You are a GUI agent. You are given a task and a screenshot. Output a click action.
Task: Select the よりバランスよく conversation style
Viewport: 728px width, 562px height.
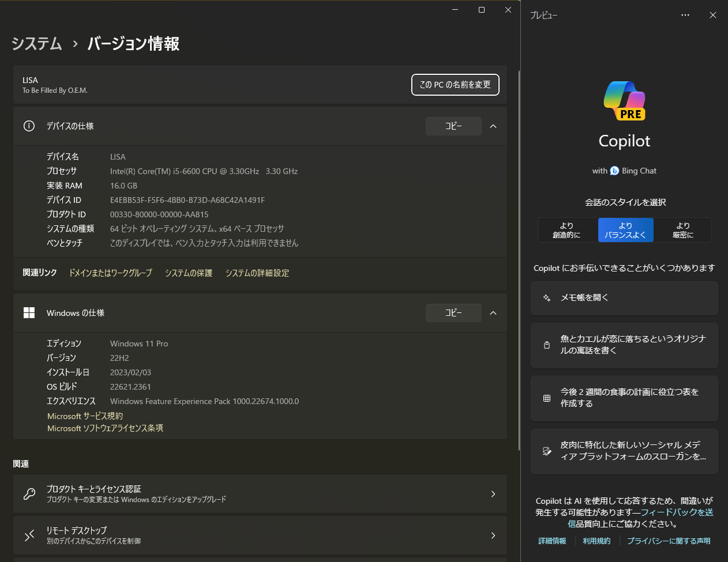[x=626, y=230]
